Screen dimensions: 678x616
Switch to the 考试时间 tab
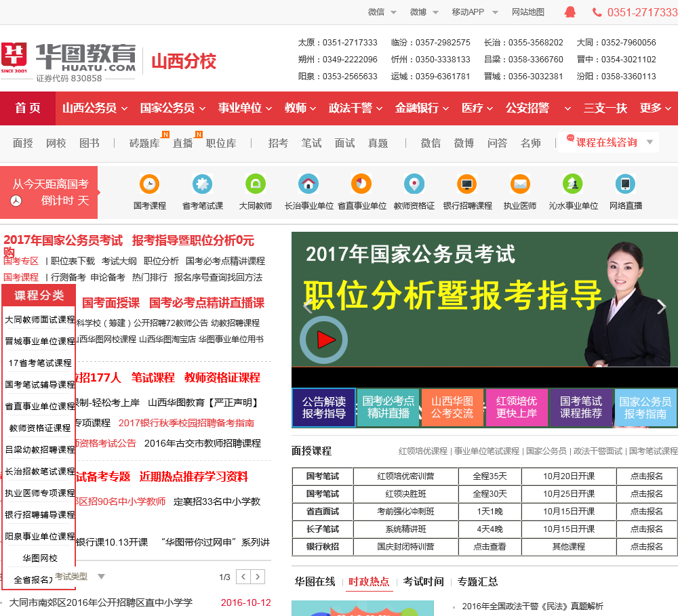coord(423,582)
